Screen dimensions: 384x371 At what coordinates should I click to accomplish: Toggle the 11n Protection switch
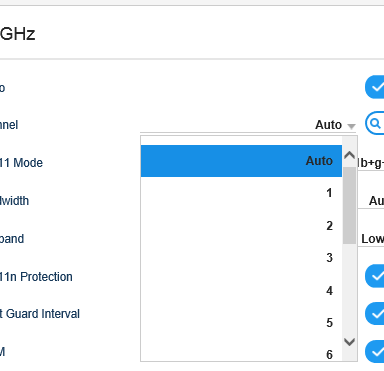(x=375, y=276)
